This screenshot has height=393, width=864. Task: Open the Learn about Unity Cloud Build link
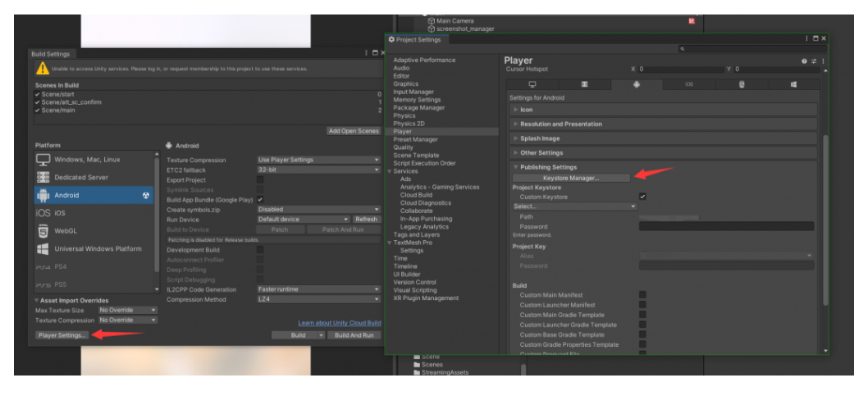click(339, 323)
